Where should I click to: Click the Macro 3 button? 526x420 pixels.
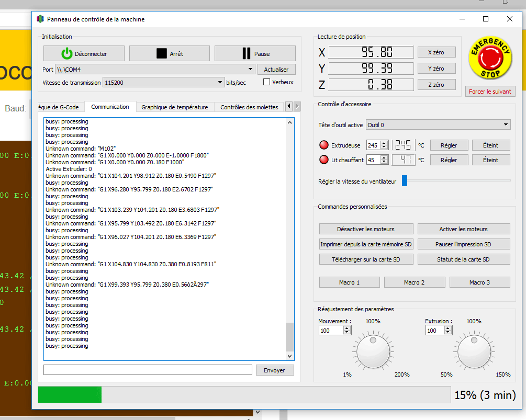(480, 282)
